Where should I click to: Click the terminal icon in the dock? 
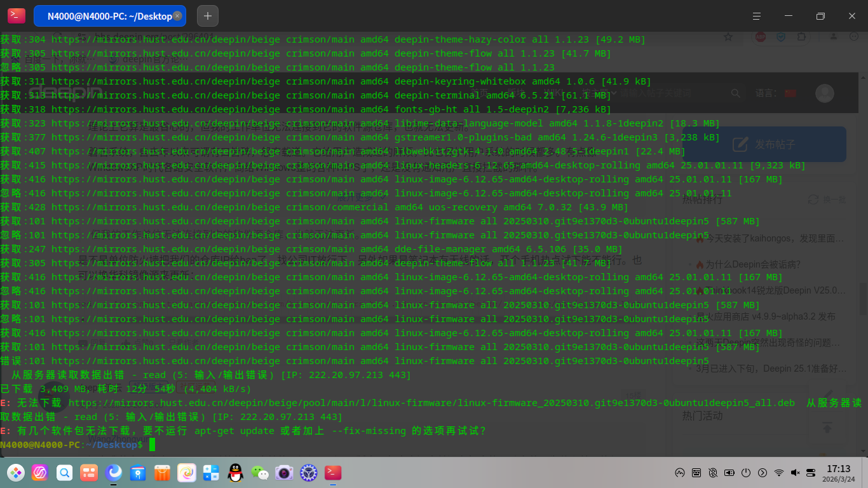pyautogui.click(x=333, y=473)
